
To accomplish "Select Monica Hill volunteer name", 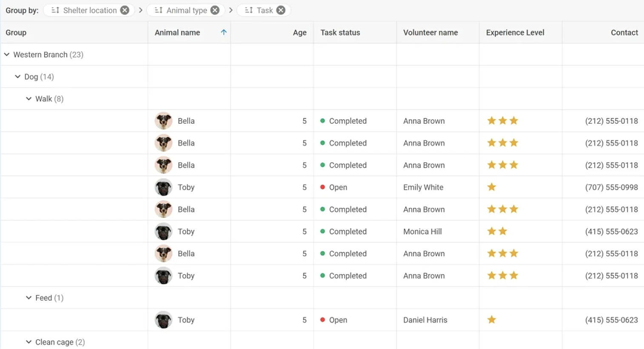I will coord(422,232).
